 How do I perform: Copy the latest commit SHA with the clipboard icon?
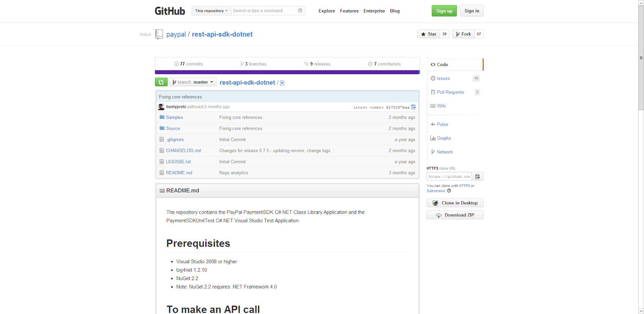point(413,107)
